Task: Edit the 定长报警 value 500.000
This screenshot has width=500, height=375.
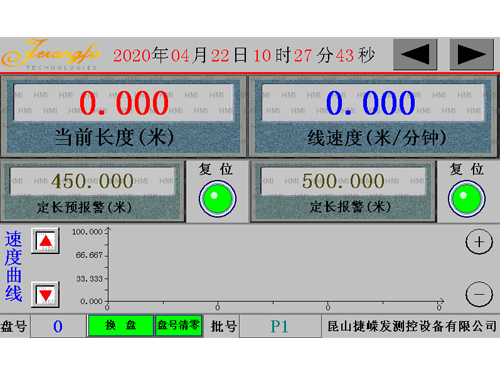Action: [x=343, y=181]
